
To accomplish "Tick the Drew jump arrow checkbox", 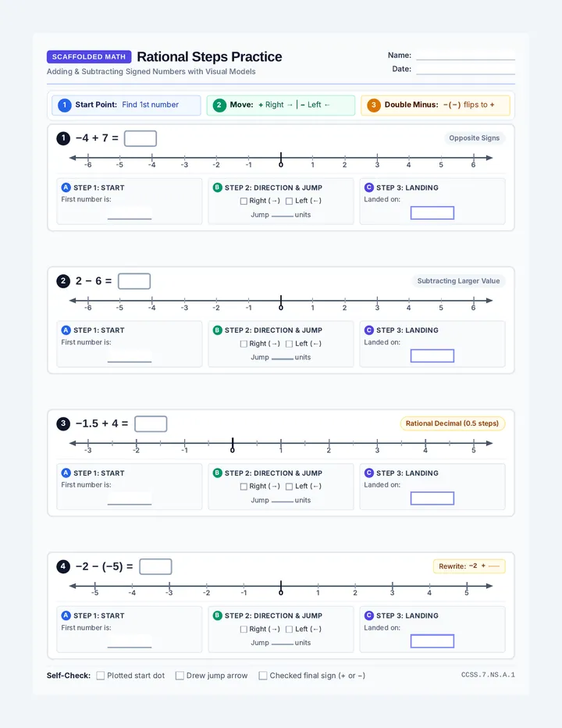I will (x=180, y=676).
